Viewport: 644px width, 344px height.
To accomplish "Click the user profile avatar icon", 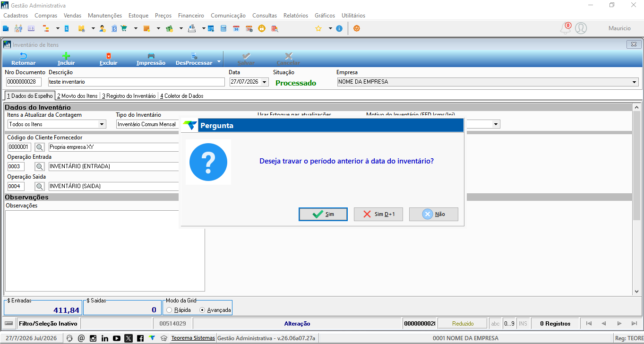I will click(581, 28).
